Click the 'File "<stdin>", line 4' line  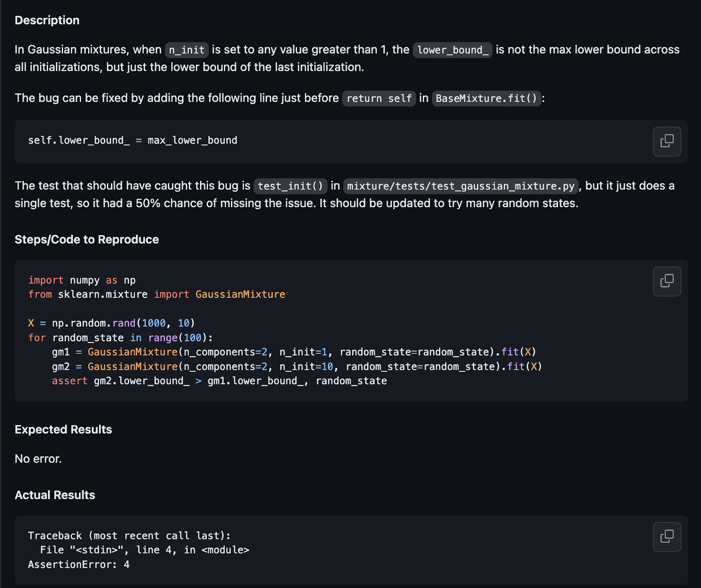[x=145, y=550]
